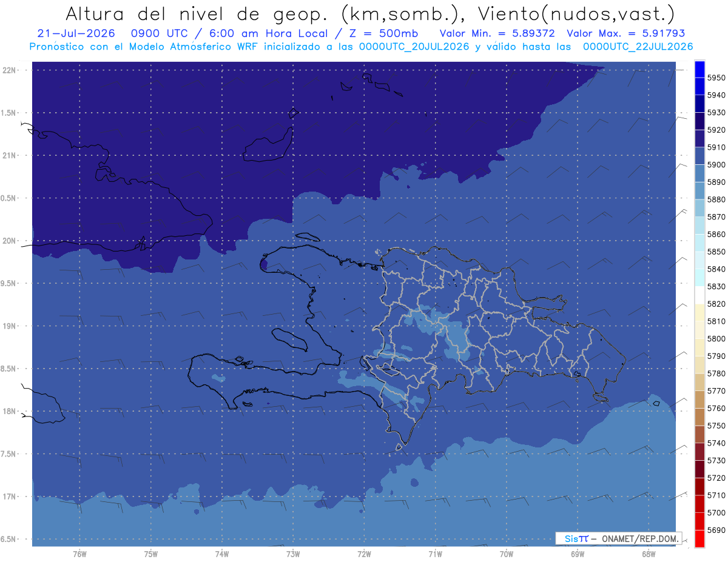This screenshot has height=562, width=728.
Task: Click the '21N' latitude label
Action: (x=10, y=155)
